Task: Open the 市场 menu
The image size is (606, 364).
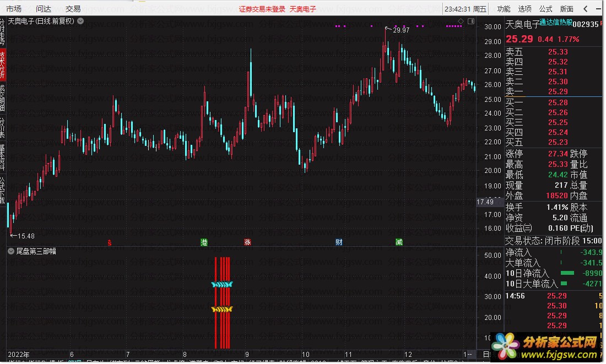Action: [x=14, y=8]
